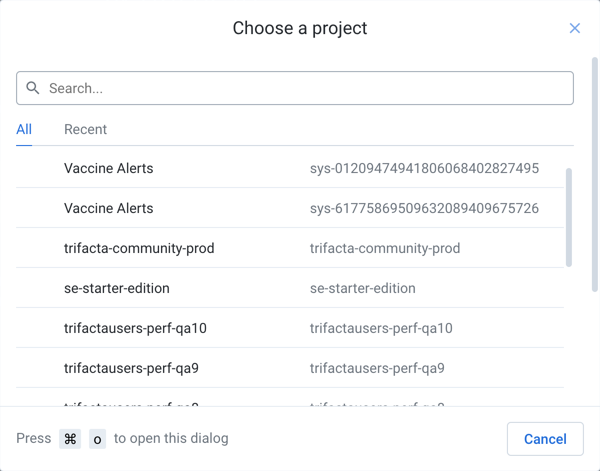600x471 pixels.
Task: Click the sys-6177586950 project ID text
Action: pos(424,208)
